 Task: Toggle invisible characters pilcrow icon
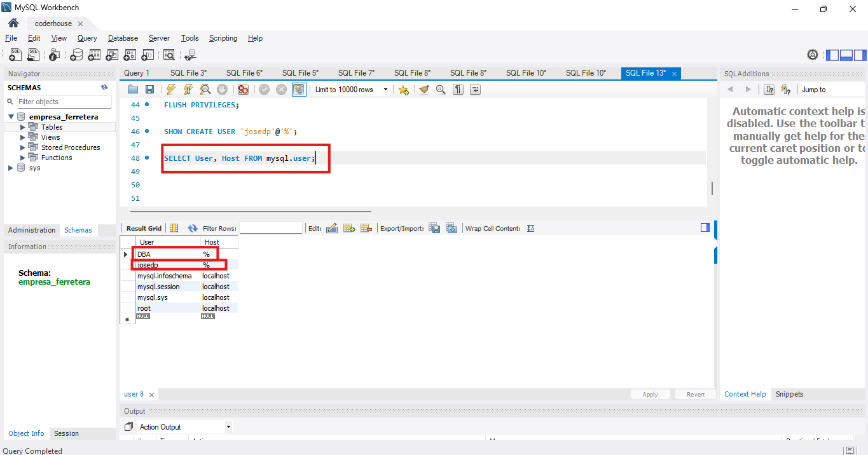tap(458, 90)
